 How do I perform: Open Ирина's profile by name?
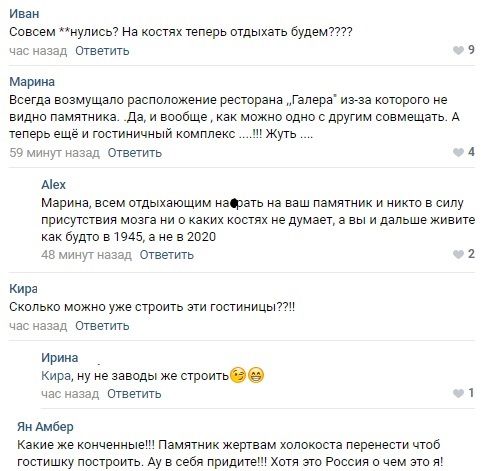(60, 358)
